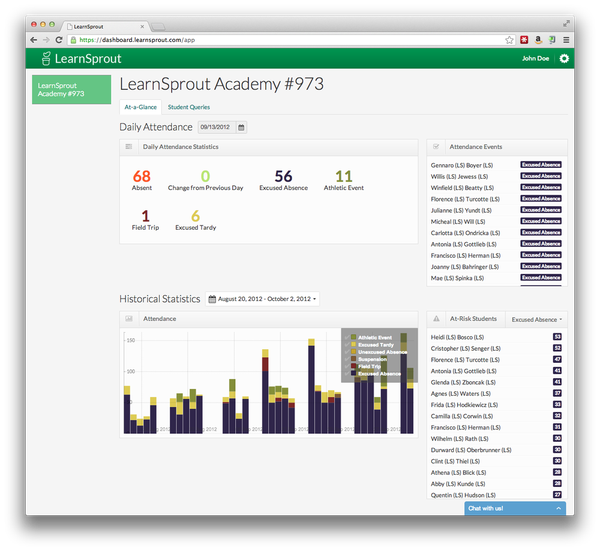600x551 pixels.
Task: Open a new browser tab
Action: [158, 26]
